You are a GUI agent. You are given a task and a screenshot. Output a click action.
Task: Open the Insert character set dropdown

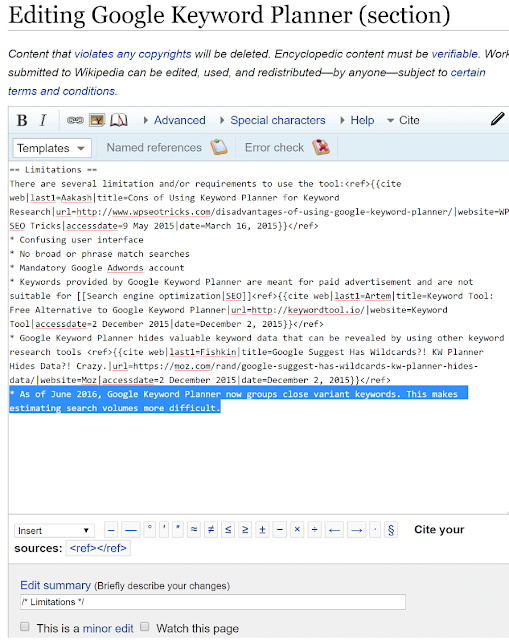pyautogui.click(x=54, y=531)
